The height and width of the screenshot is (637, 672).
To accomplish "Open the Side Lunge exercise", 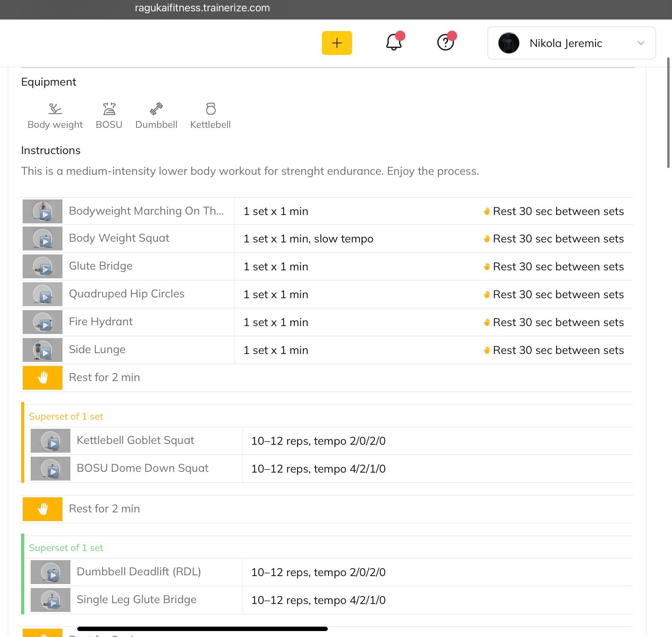I will 97,350.
